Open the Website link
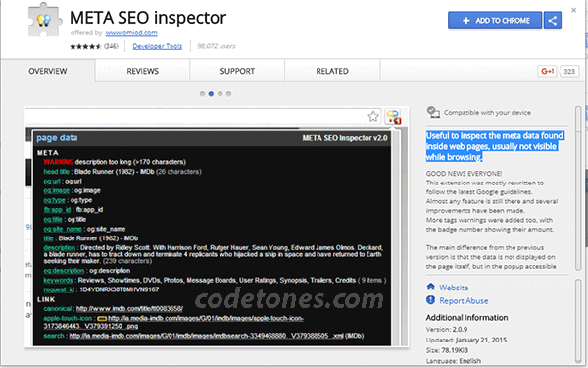588x368 pixels. [x=454, y=288]
